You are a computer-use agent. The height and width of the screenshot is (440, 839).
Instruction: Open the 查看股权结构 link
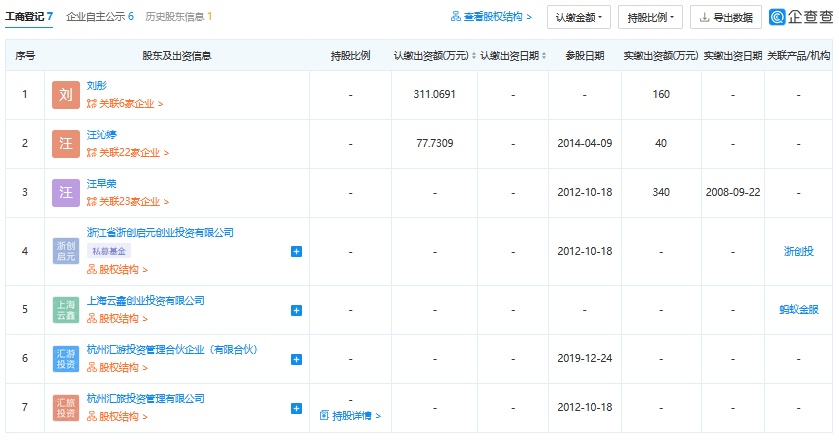click(x=491, y=17)
